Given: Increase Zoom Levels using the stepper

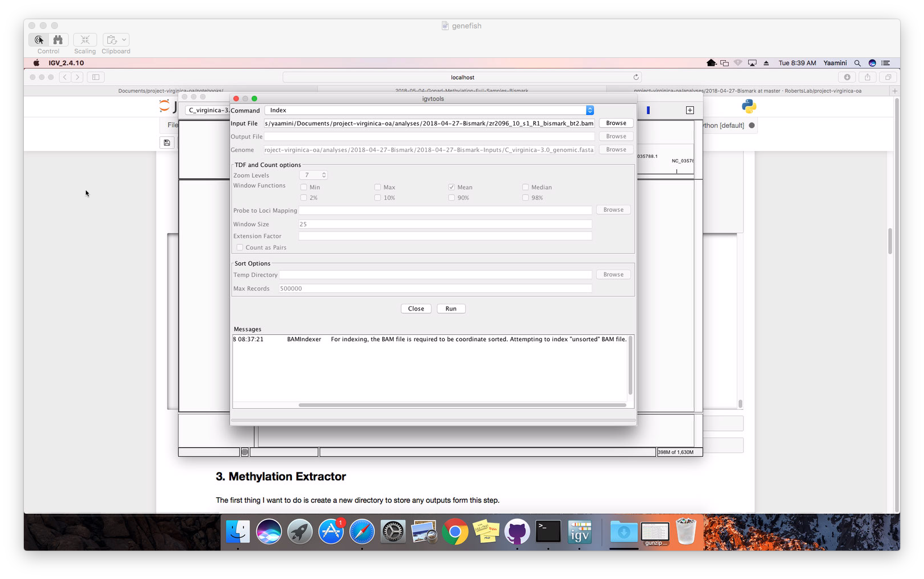Looking at the screenshot, I should point(324,173).
